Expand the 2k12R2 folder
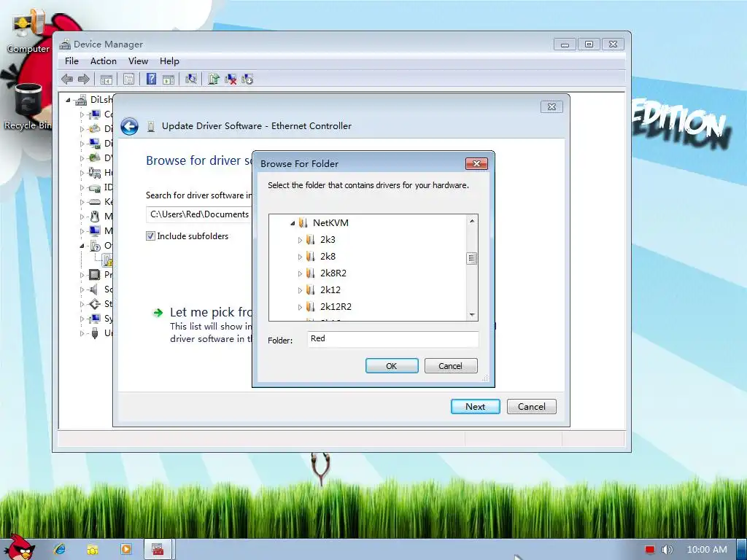The width and height of the screenshot is (747, 560). (300, 307)
